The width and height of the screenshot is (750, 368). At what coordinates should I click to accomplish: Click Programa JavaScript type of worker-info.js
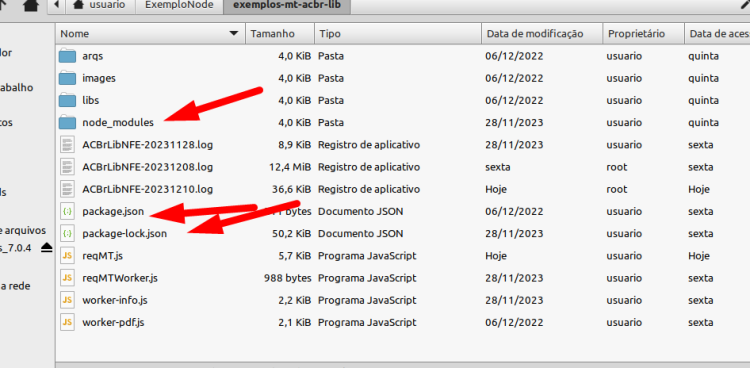[367, 301]
